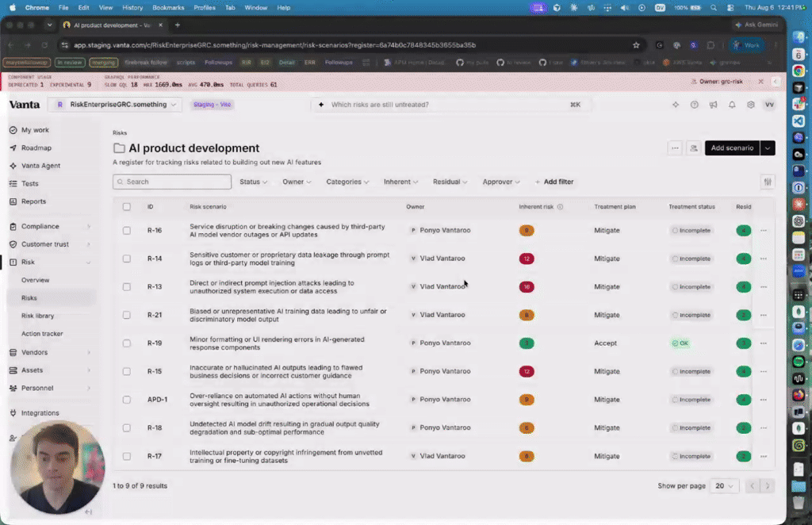
Task: Click orange inherent risk badge for R-21
Action: click(527, 315)
